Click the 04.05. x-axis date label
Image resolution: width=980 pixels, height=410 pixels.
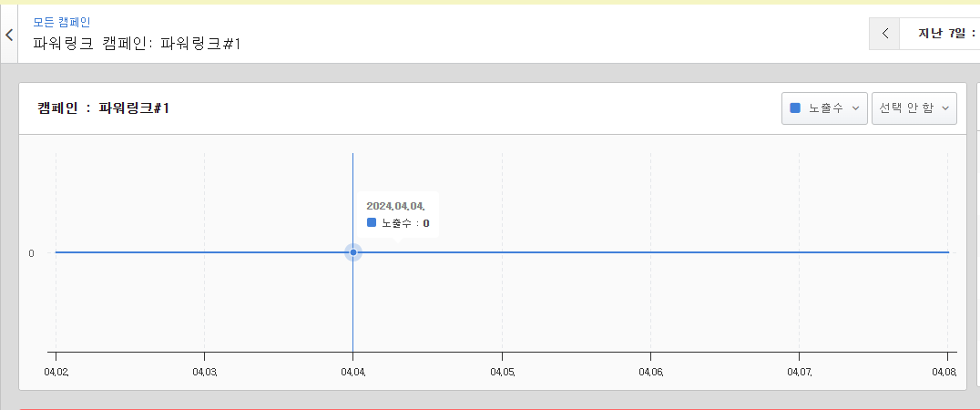click(x=503, y=372)
